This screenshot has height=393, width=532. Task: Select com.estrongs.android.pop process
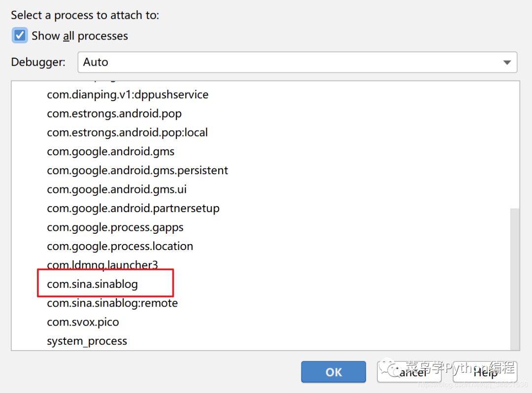point(114,113)
